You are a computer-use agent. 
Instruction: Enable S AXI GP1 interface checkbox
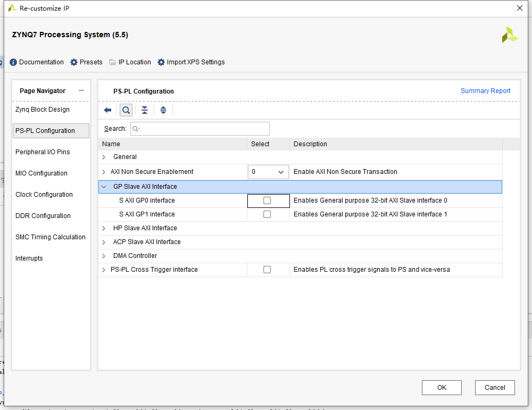(267, 214)
